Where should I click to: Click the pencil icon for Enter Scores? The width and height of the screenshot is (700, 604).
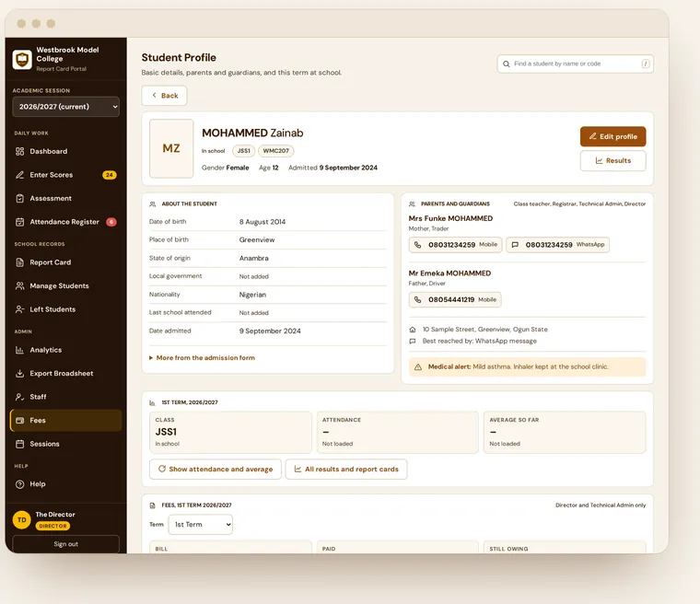[x=19, y=175]
